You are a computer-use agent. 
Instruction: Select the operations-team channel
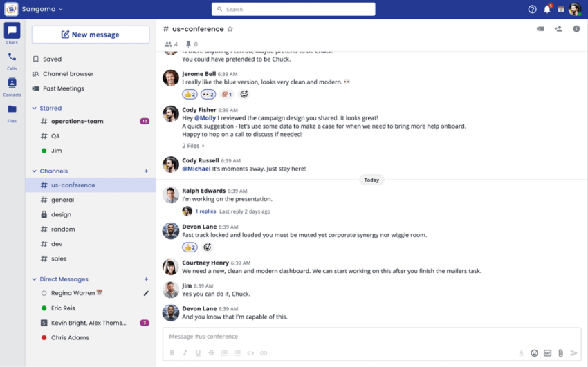[77, 122]
